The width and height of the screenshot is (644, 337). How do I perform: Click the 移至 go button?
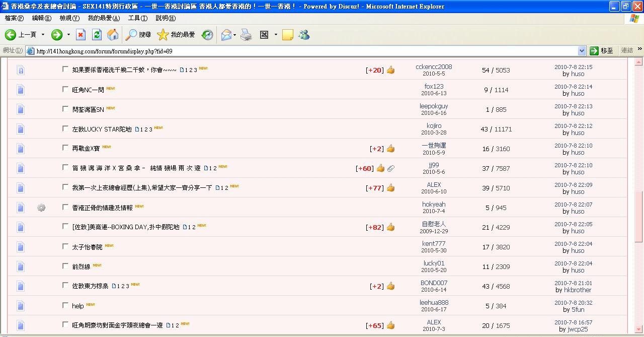click(602, 51)
